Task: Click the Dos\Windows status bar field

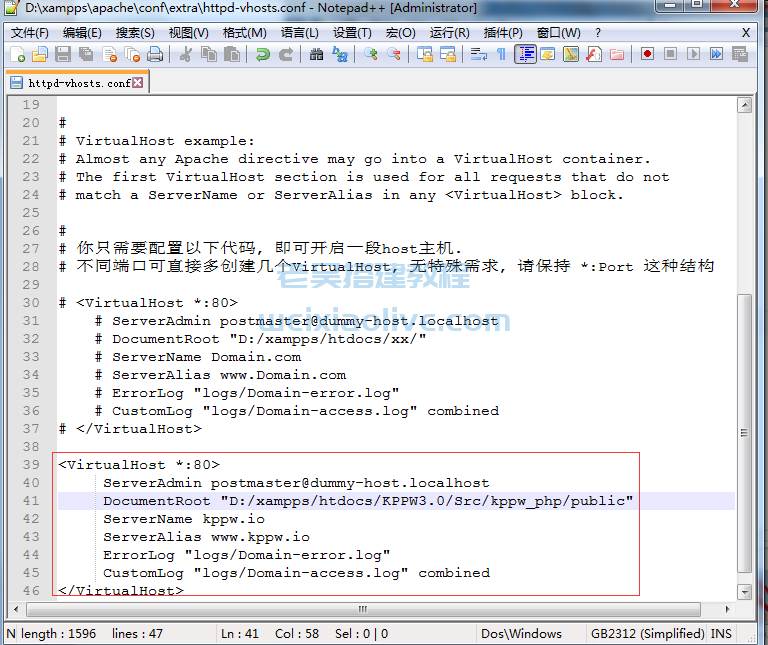Action: click(521, 634)
